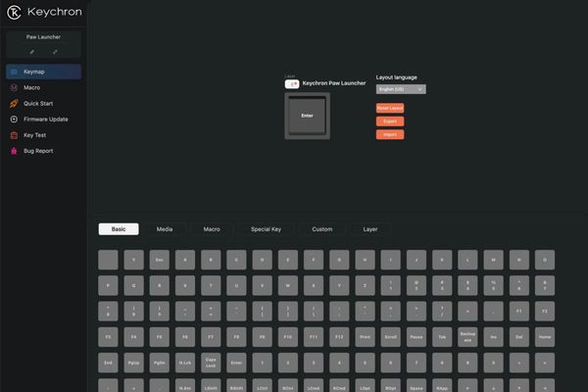
Task: Select the Layer keycode tab
Action: coord(370,229)
